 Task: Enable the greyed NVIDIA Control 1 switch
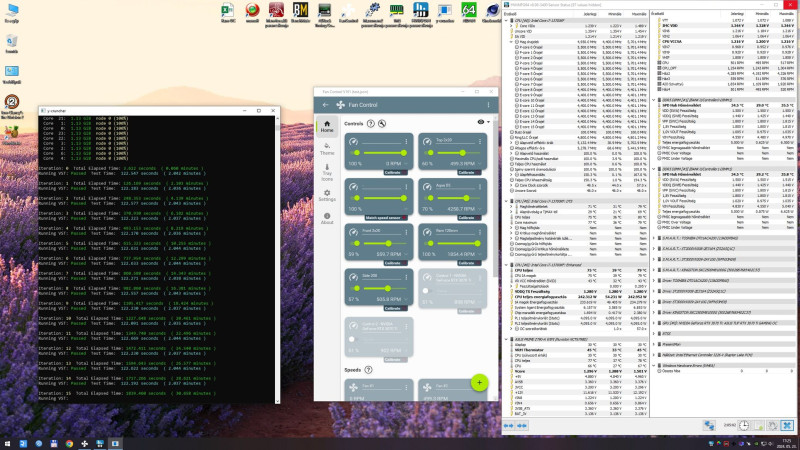pos(427,291)
